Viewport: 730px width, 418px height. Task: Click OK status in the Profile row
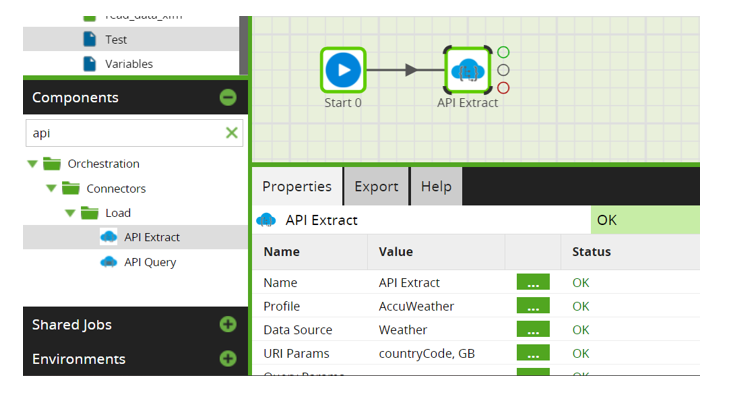[x=581, y=306]
